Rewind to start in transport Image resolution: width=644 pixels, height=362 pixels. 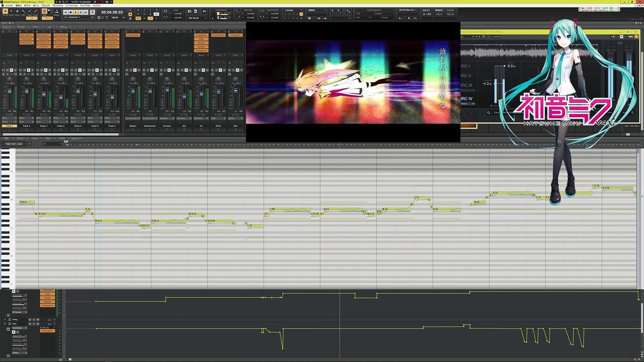(65, 12)
